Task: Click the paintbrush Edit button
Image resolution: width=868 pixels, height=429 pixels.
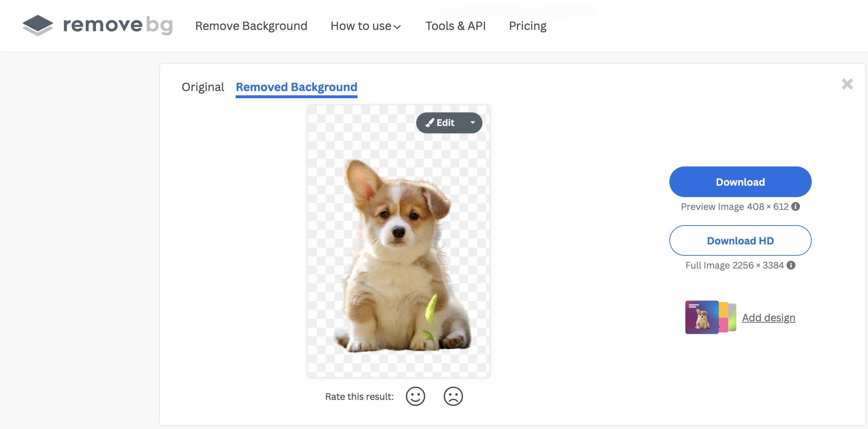Action: tap(441, 123)
